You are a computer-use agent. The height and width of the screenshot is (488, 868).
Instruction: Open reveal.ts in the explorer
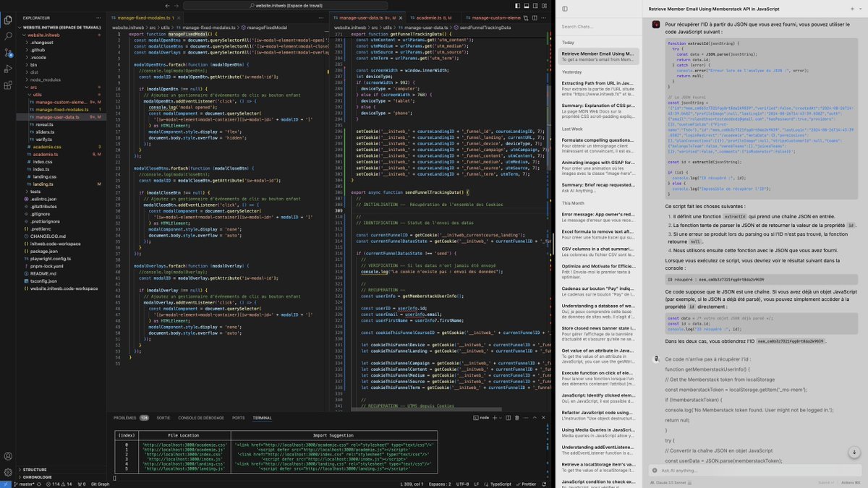tap(43, 124)
